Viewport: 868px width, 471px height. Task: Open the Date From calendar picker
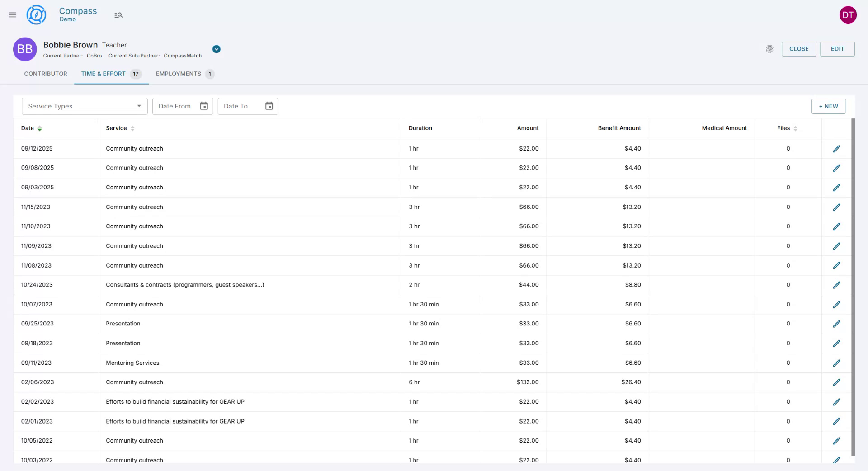(x=203, y=106)
